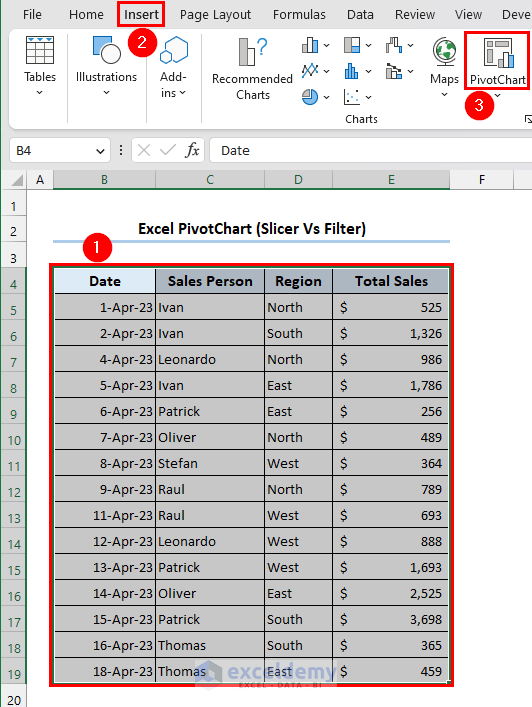Expand the Illustrations dropdown arrow

(x=106, y=93)
